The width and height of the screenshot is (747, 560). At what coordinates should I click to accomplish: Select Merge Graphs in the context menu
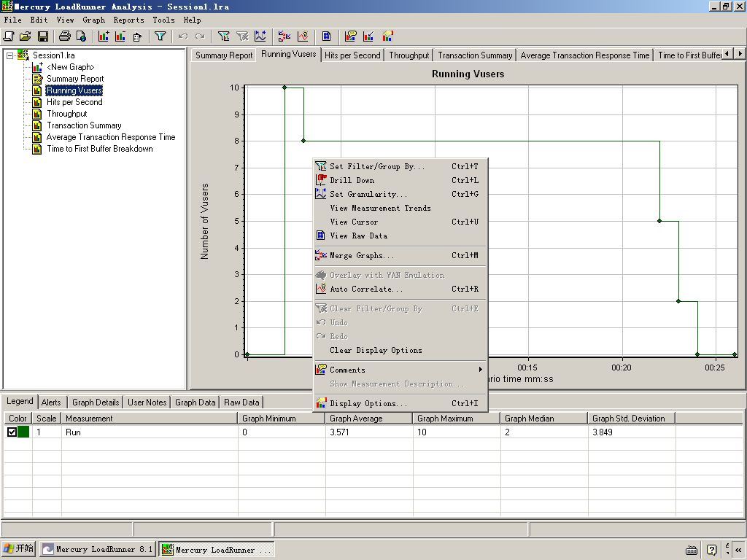coord(400,255)
